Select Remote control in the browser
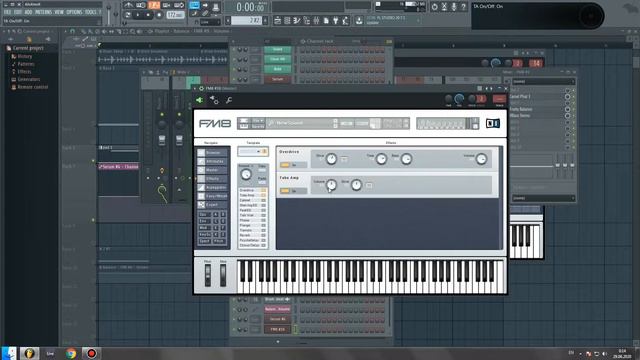This screenshot has height=360, width=640. pos(33,87)
